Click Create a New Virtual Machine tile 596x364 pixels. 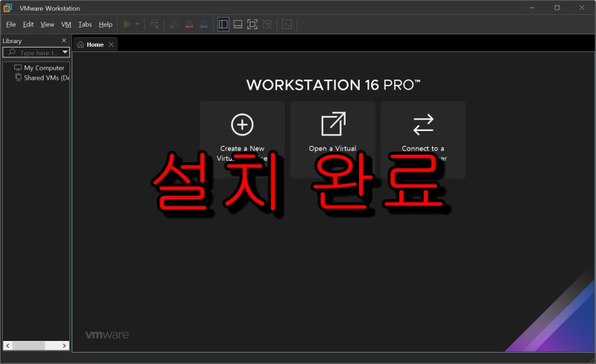coord(242,139)
